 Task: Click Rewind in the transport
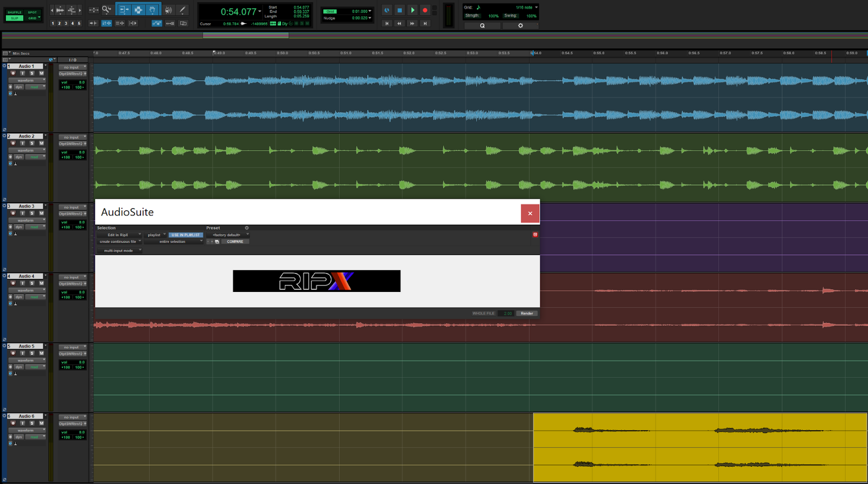[x=399, y=23]
